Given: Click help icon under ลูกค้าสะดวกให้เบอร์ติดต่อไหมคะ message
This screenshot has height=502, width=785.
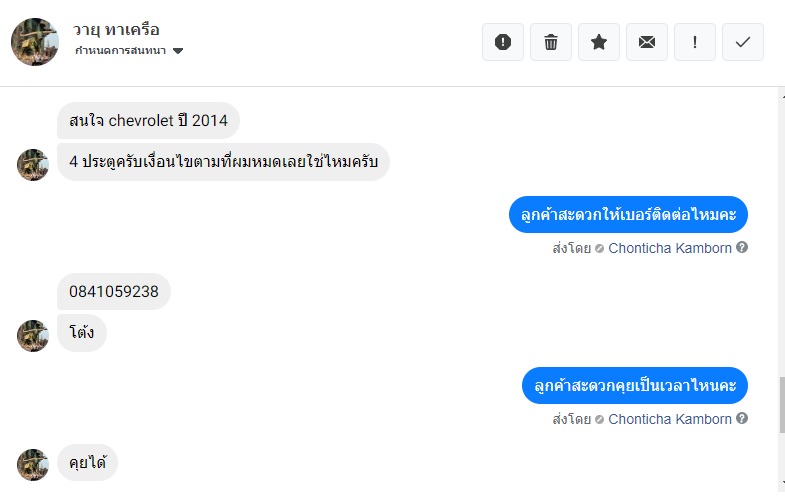Looking at the screenshot, I should coord(742,247).
